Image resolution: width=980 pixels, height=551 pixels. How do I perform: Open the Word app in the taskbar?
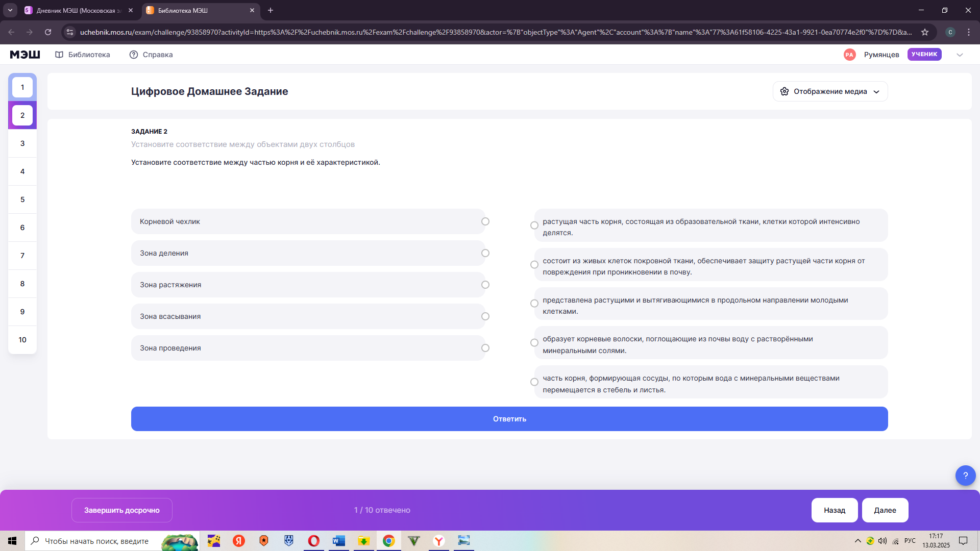coord(339,541)
